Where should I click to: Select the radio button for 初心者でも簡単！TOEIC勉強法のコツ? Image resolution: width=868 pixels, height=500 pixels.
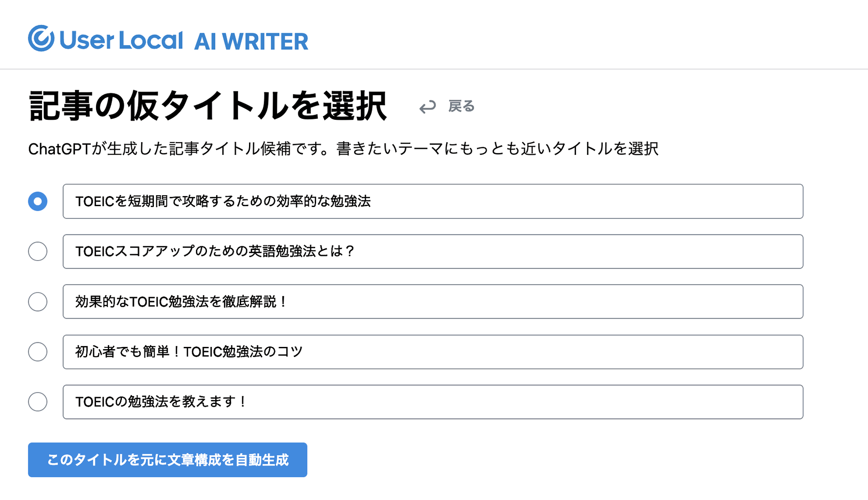click(x=38, y=352)
